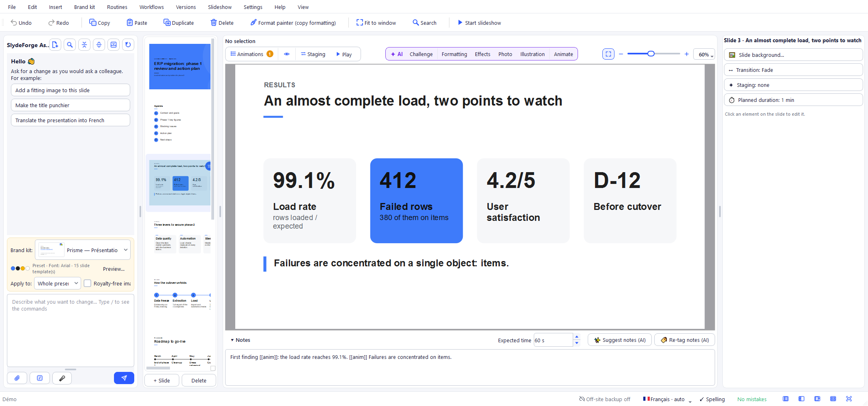Add a new slide with + Slide button
The height and width of the screenshot is (406, 868).
point(162,380)
